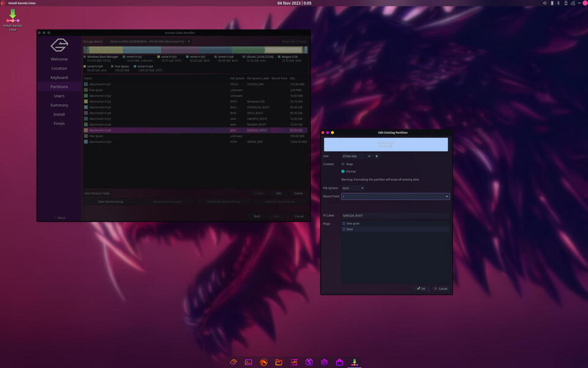Click the Windows Boot Manager legend entry
The width and height of the screenshot is (588, 368).
pyautogui.click(x=101, y=59)
